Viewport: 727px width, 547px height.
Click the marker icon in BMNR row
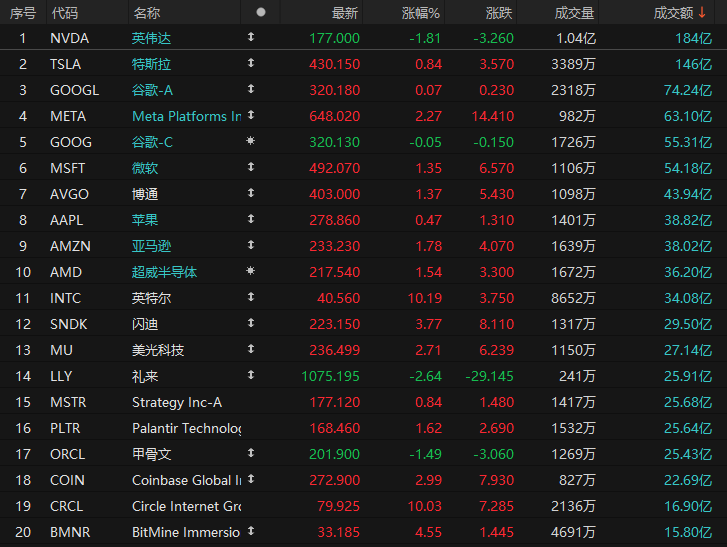(250, 531)
